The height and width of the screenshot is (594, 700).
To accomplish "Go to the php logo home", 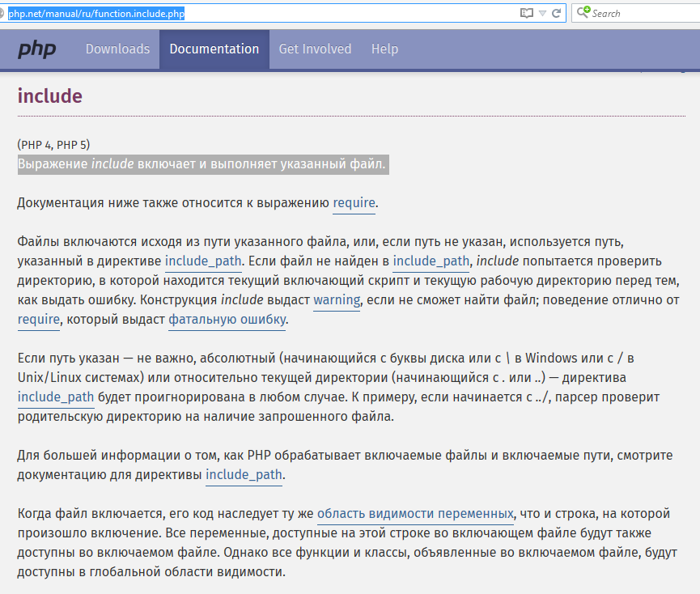I will coord(37,49).
